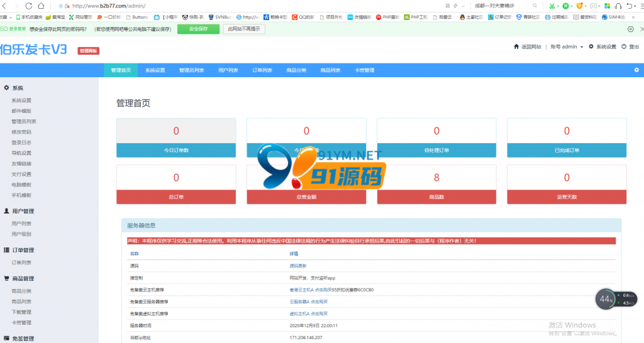Click the 商品数 stat card showing 8
The width and height of the screenshot is (644, 343).
[436, 185]
